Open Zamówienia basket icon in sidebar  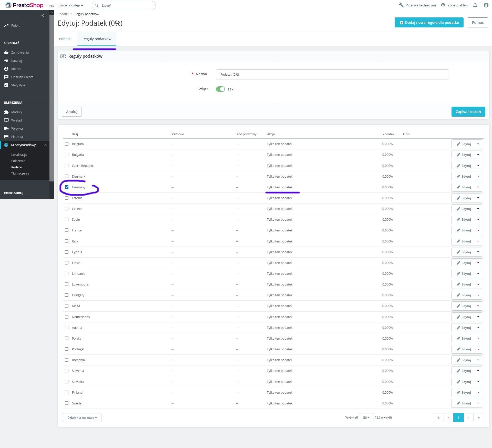pyautogui.click(x=6, y=52)
